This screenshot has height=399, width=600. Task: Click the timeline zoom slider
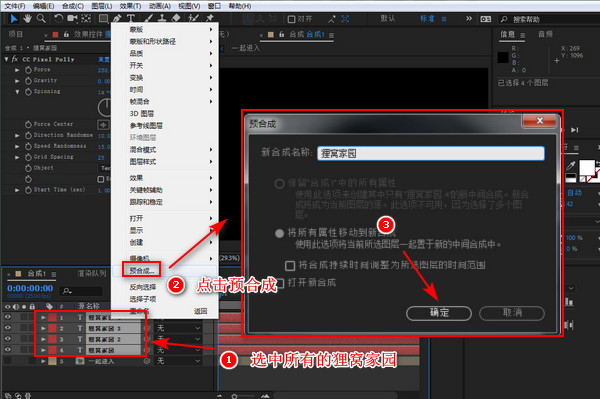point(234,396)
